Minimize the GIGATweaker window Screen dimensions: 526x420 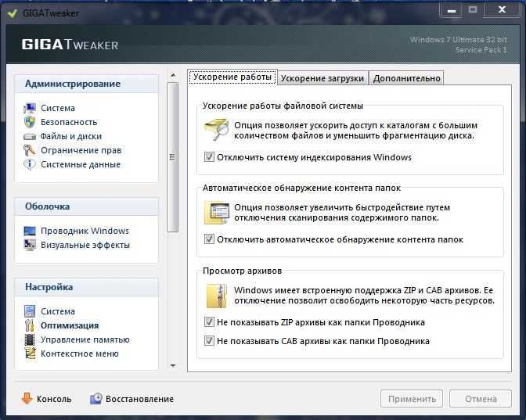tap(452, 10)
